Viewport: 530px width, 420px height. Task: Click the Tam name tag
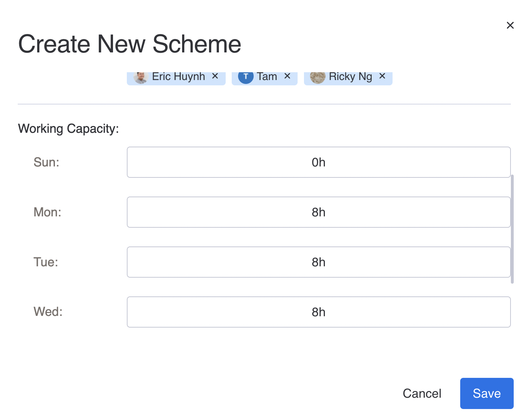click(267, 76)
